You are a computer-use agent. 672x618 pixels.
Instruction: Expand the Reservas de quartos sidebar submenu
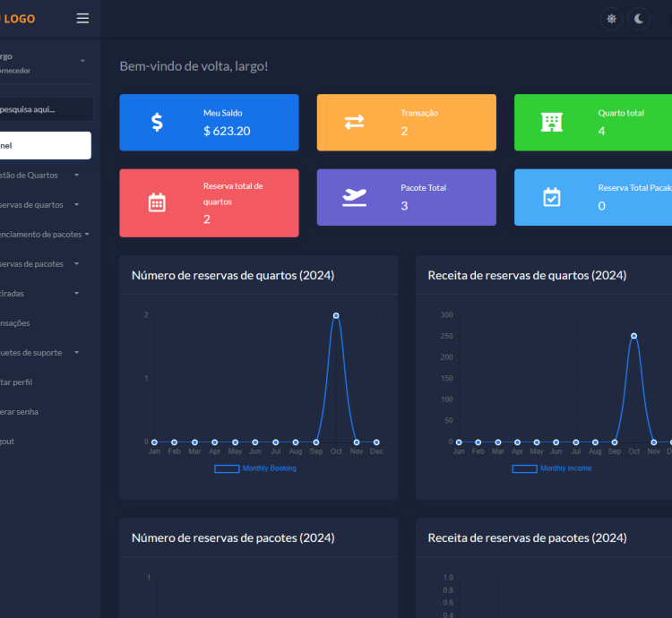[36, 204]
